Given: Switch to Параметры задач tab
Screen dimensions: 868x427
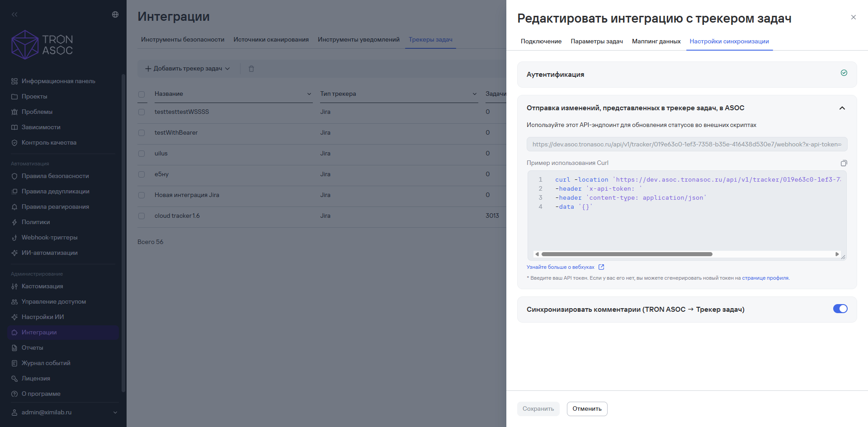Looking at the screenshot, I should click(597, 41).
